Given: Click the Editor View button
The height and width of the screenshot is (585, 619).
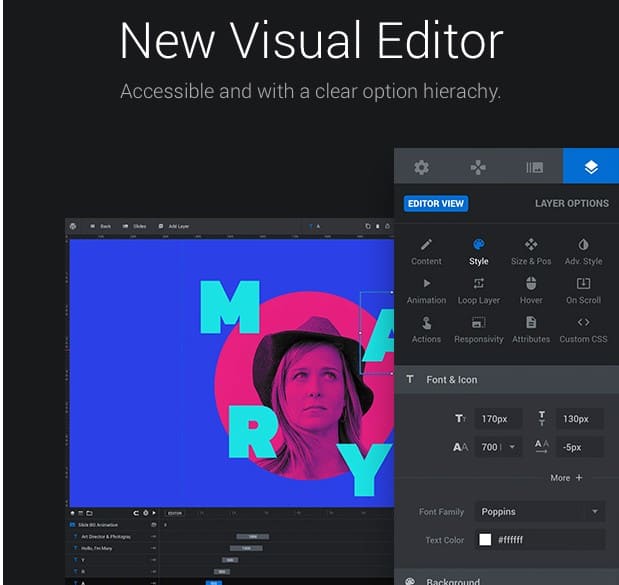Looking at the screenshot, I should [436, 203].
